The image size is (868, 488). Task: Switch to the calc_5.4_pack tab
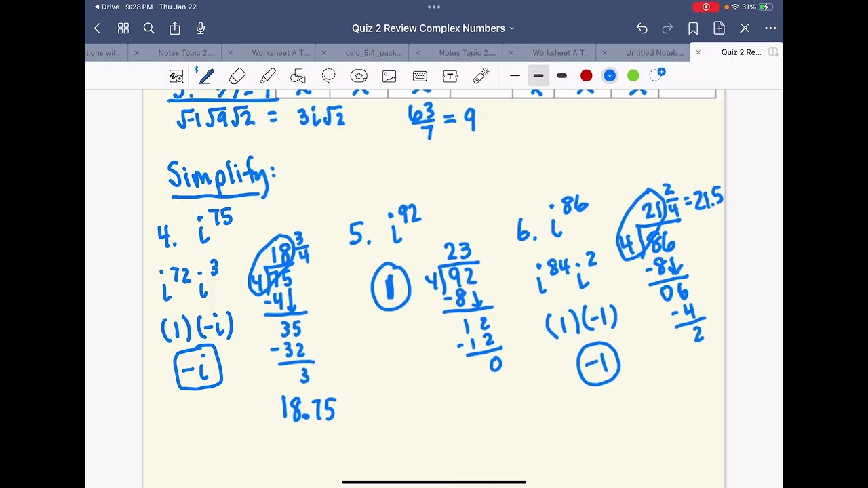tap(374, 52)
